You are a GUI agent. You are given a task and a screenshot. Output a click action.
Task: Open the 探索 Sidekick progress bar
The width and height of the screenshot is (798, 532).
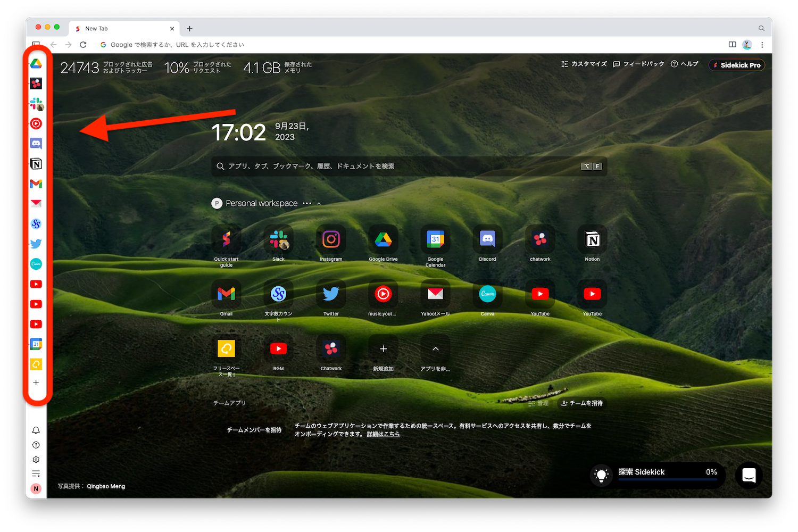click(x=658, y=475)
